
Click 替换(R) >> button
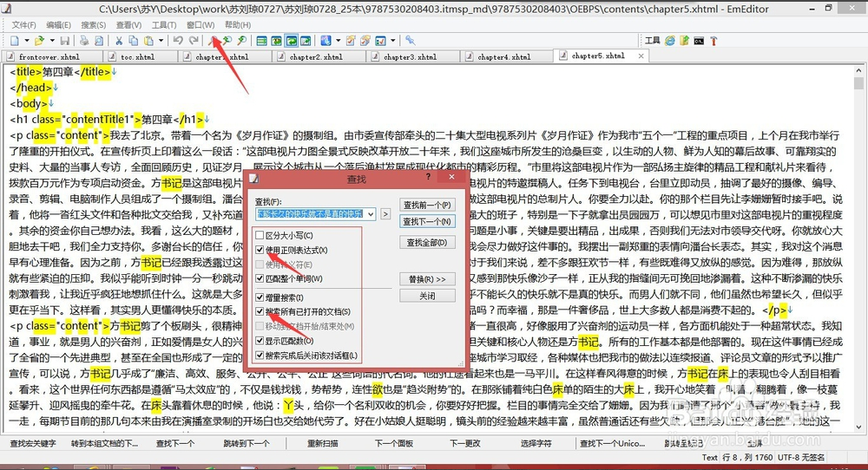click(427, 279)
